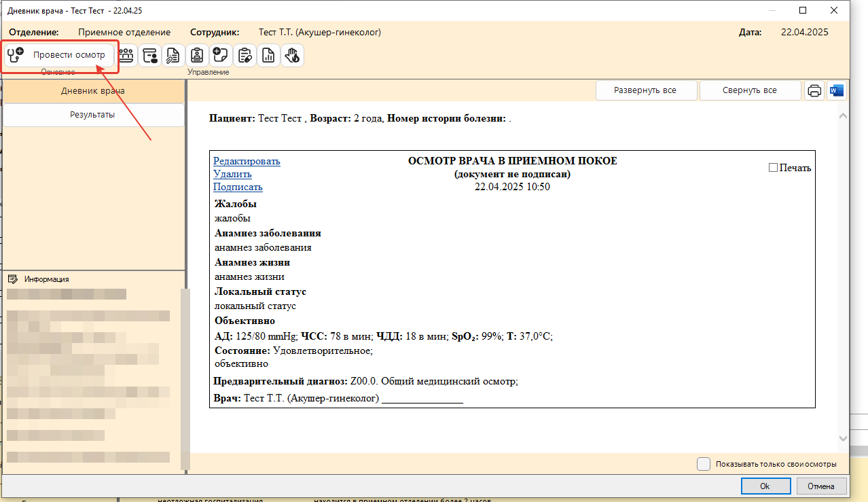Switch to the Дневник врача tab
The image size is (868, 502).
click(x=93, y=91)
